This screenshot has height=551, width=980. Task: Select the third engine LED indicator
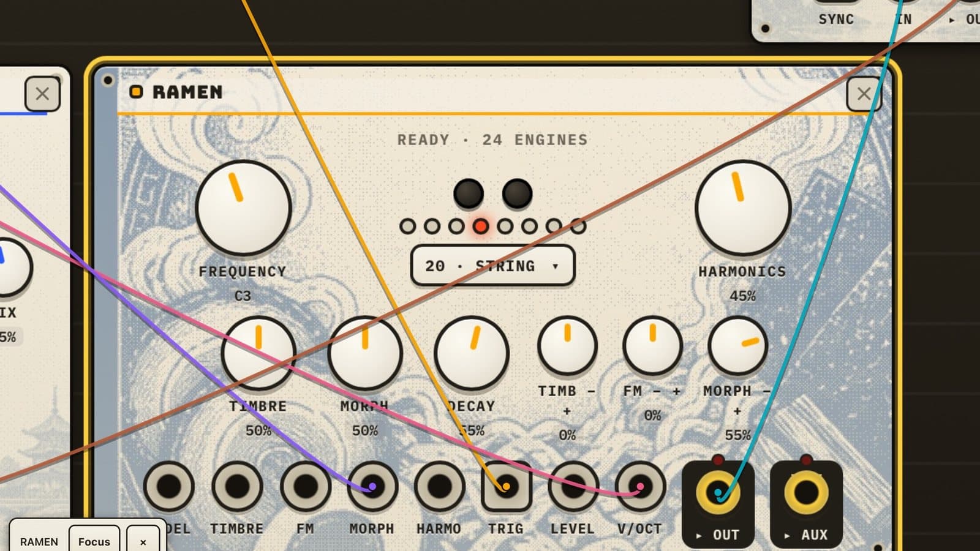pyautogui.click(x=456, y=227)
